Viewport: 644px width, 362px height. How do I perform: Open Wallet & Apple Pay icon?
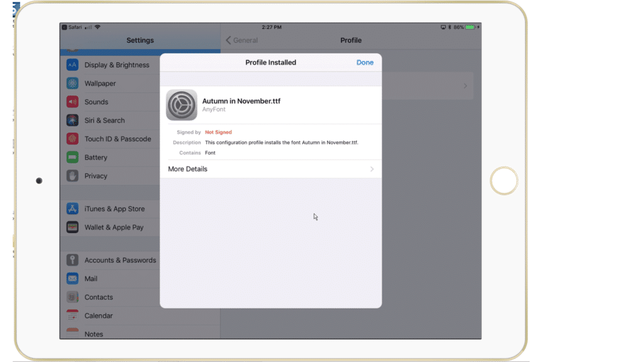pos(72,227)
